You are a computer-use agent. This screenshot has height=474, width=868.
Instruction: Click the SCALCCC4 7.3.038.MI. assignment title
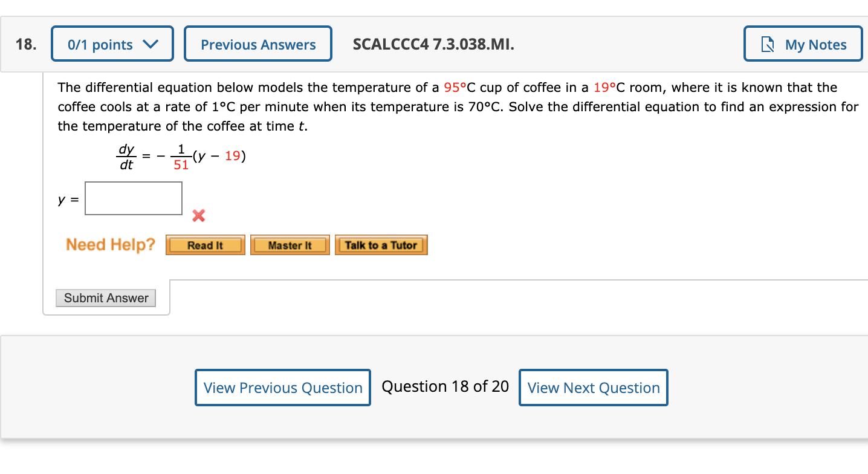click(x=433, y=44)
